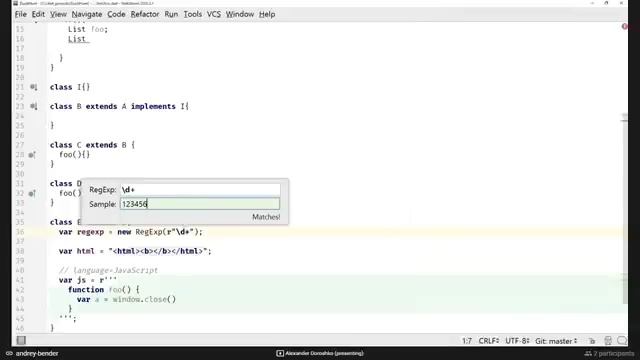Image resolution: width=640 pixels, height=360 pixels.
Task: Open the Refactor menu
Action: 145,14
